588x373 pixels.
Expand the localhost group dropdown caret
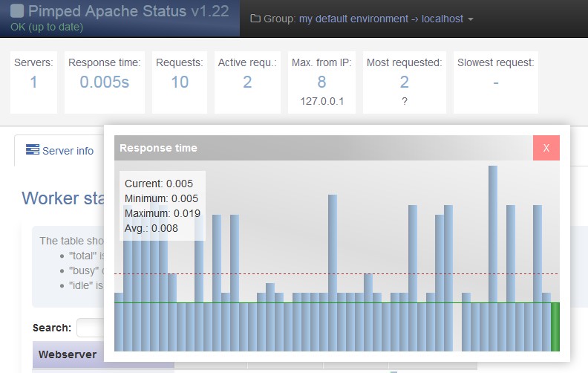coord(470,19)
